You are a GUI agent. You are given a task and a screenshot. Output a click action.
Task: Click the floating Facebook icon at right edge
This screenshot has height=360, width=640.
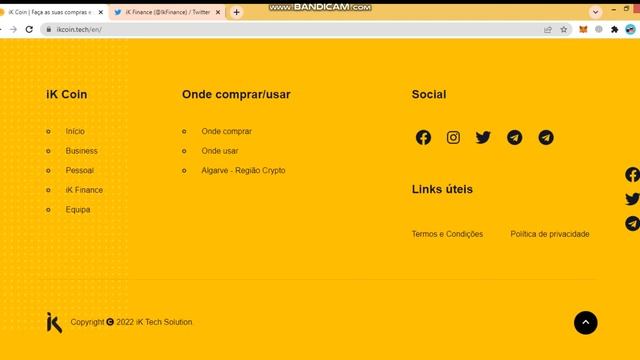[x=632, y=175]
